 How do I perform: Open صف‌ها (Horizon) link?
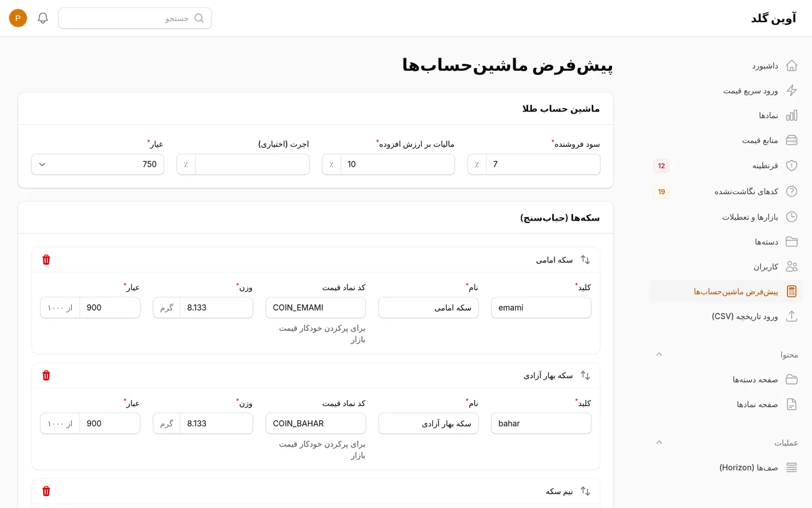(726, 467)
